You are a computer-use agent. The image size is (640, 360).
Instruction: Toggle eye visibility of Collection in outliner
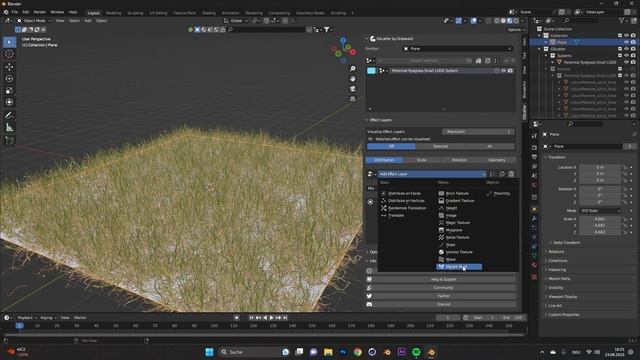627,36
